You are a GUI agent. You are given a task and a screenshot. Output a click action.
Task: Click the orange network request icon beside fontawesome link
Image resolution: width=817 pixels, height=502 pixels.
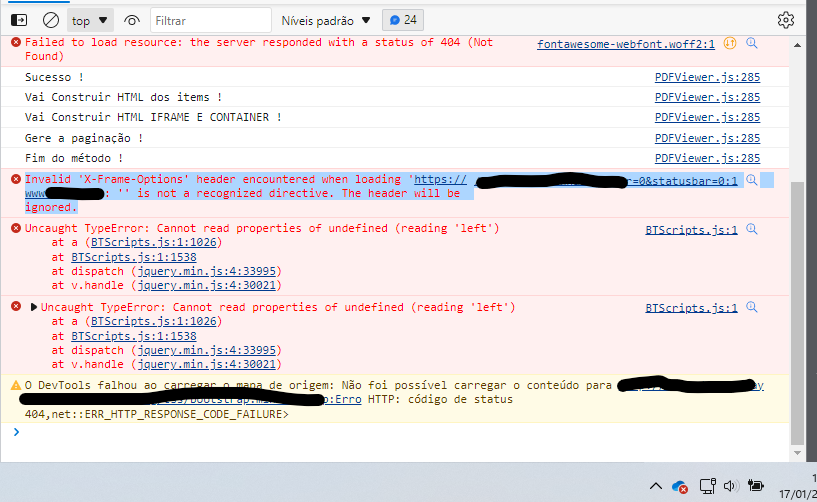coord(730,43)
